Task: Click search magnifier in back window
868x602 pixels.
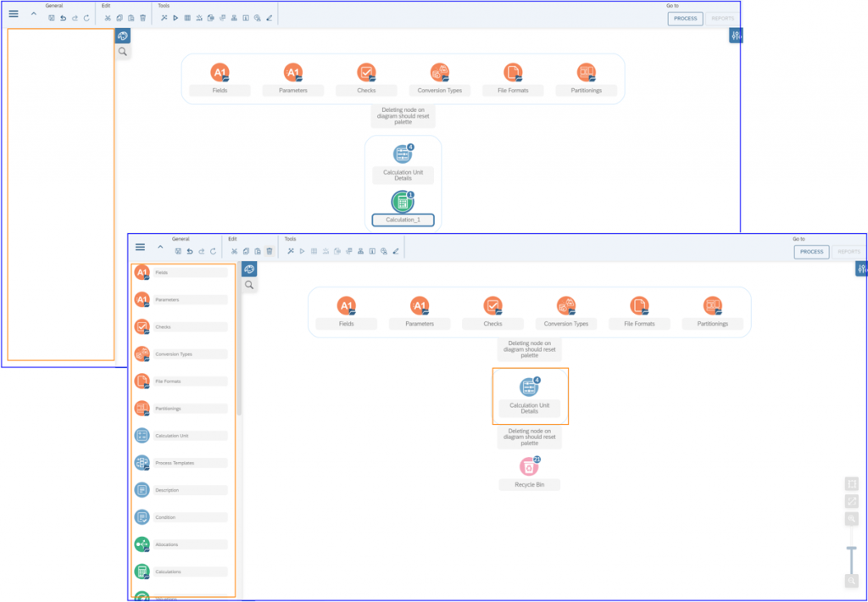Action: (x=123, y=52)
